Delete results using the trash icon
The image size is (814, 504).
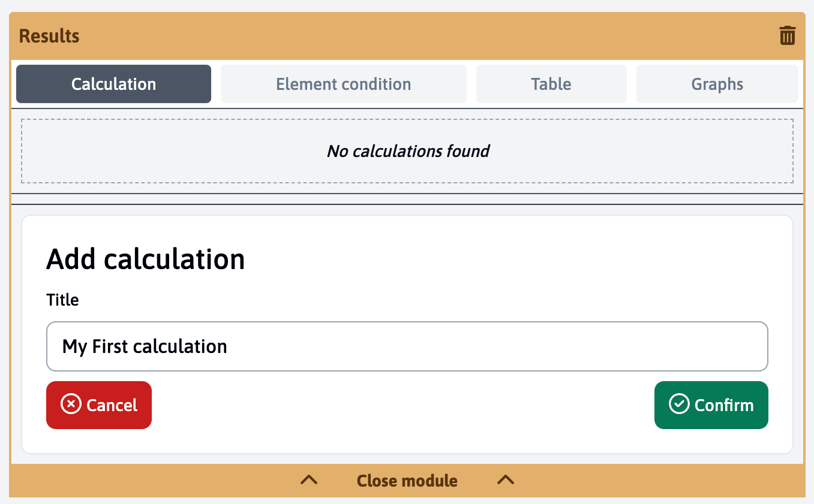(787, 35)
